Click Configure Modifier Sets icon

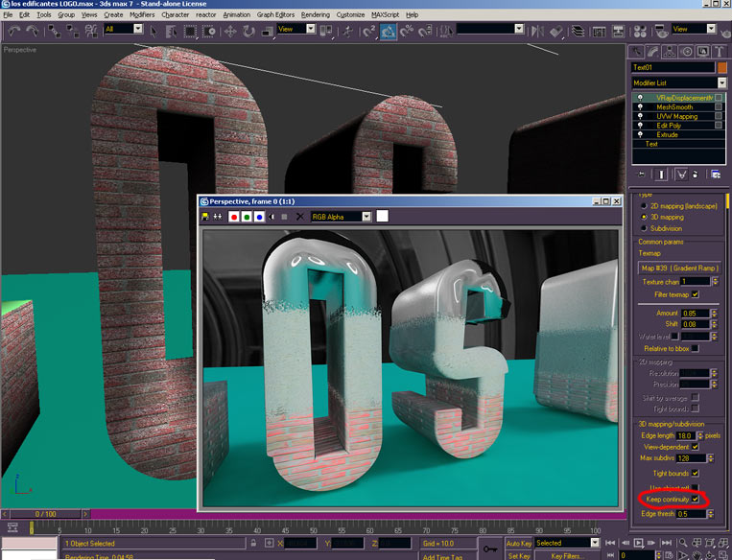715,175
